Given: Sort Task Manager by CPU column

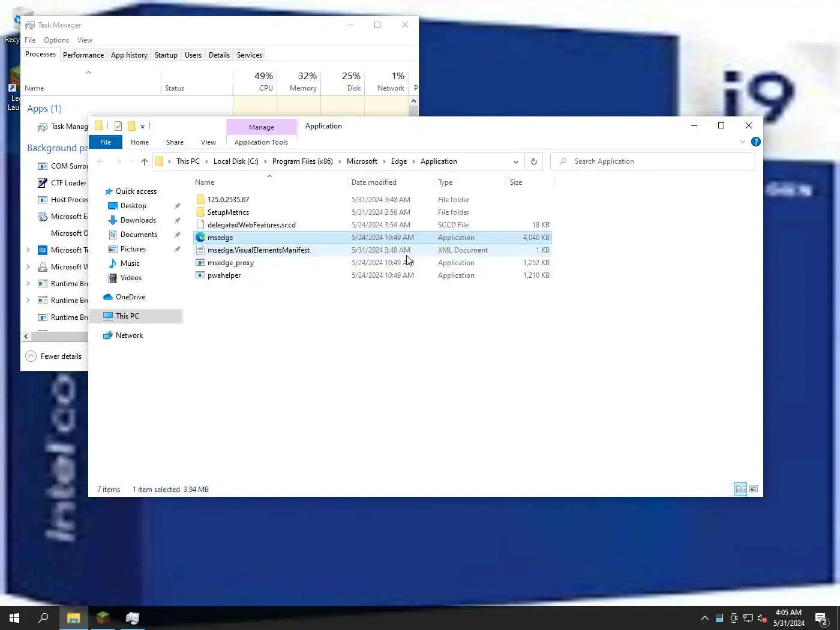Looking at the screenshot, I should (x=255, y=82).
